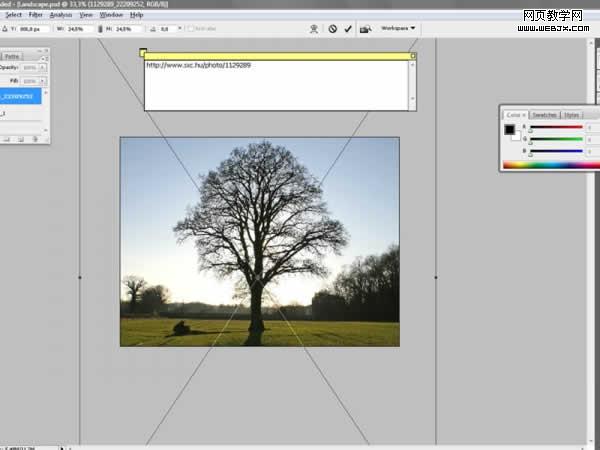Click the rotation angle field
The height and width of the screenshot is (450, 600).
pyautogui.click(x=168, y=29)
